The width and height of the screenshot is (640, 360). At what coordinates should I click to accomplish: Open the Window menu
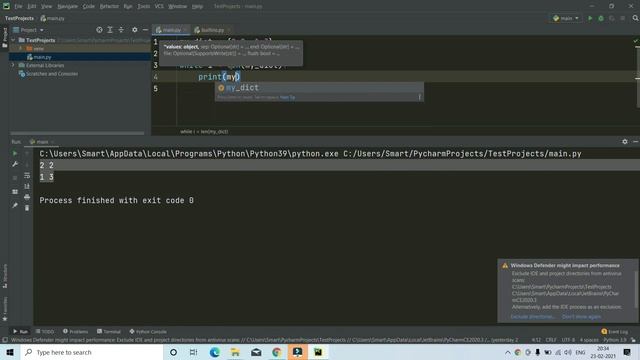(x=178, y=7)
